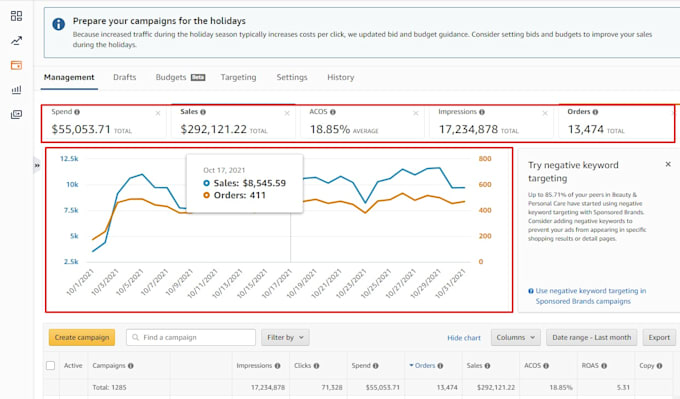Image resolution: width=680 pixels, height=399 pixels.
Task: Click info icon next to Sales metric
Action: tap(203, 112)
